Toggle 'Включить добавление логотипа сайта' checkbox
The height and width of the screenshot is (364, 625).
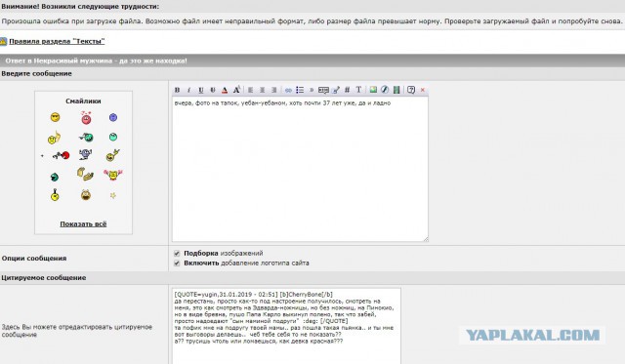pyautogui.click(x=177, y=263)
